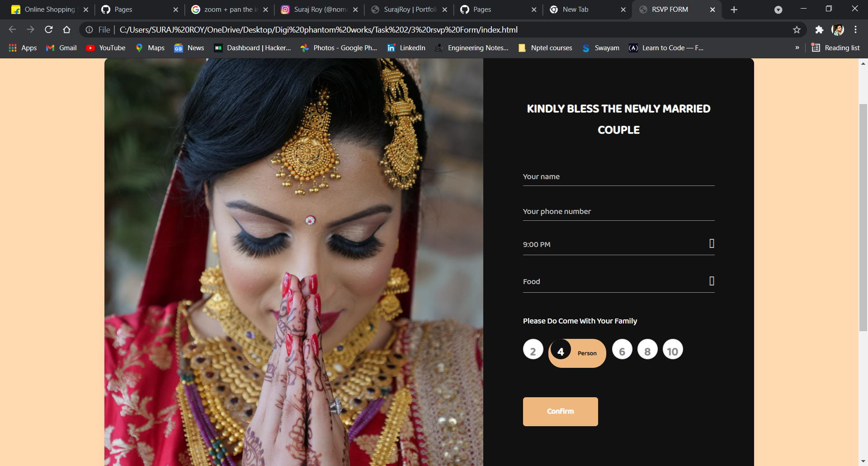Select 6 persons option
868x466 pixels.
622,350
